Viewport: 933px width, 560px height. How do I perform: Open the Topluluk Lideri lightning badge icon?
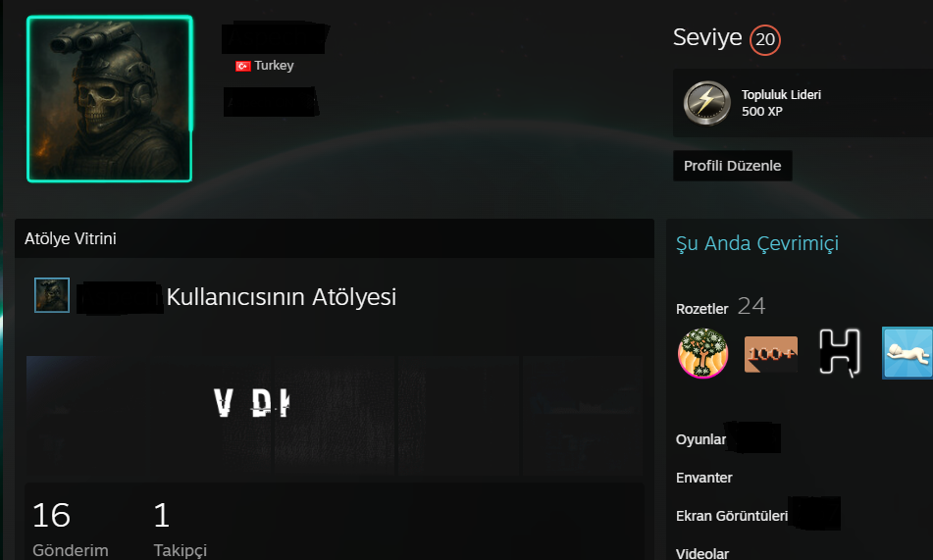click(x=706, y=103)
